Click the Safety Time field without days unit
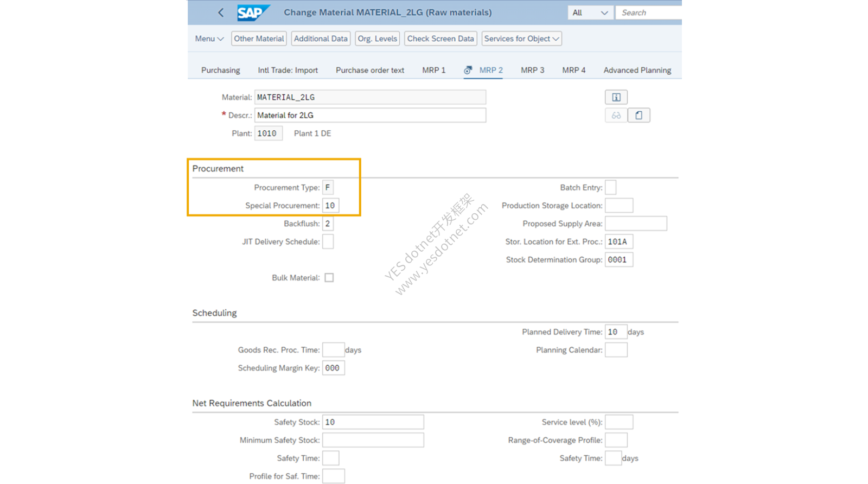The height and width of the screenshot is (484, 868). point(330,458)
